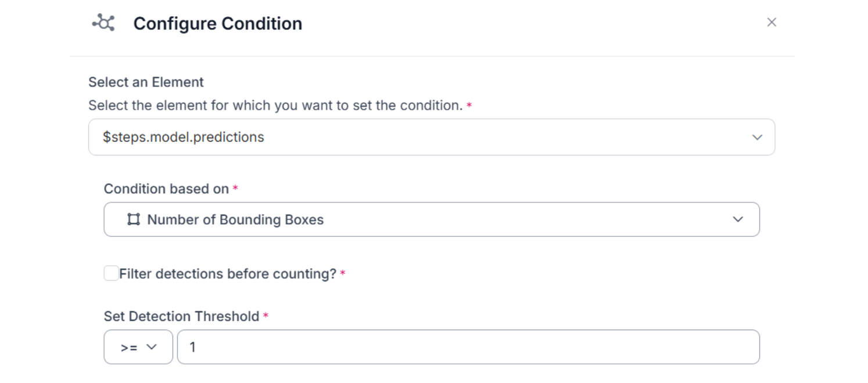Screen dimensions: 868x383
Task: Click the "Select an Element" heading
Action: (x=146, y=82)
